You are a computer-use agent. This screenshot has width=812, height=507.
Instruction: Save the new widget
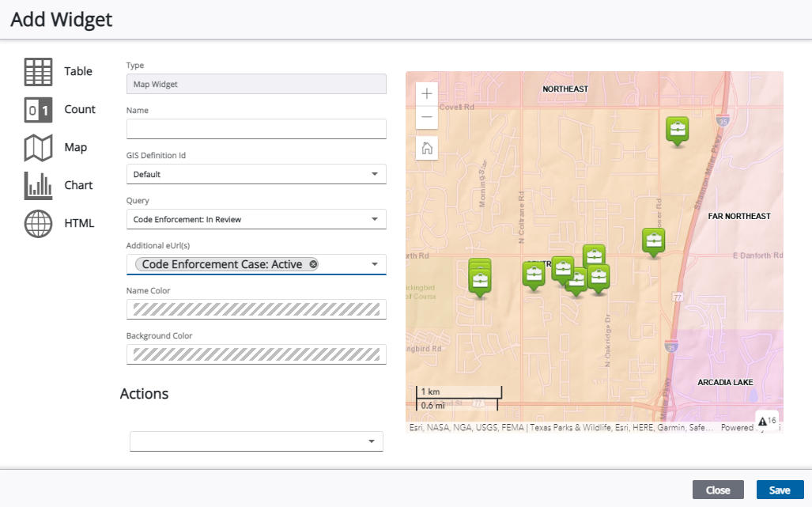[780, 490]
